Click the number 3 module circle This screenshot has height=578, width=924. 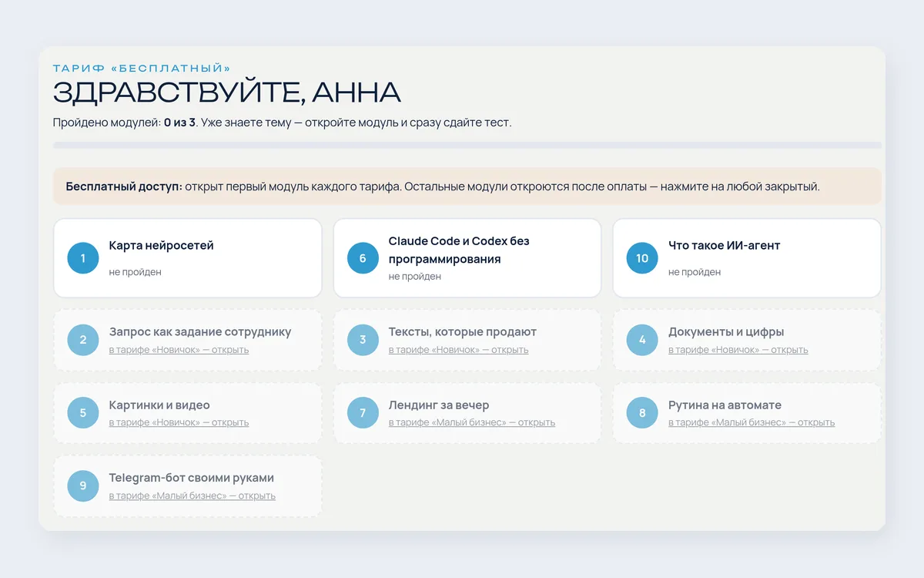[x=363, y=340]
